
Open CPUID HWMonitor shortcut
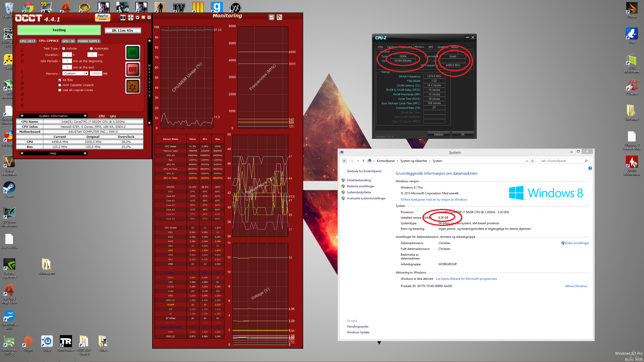632,165
